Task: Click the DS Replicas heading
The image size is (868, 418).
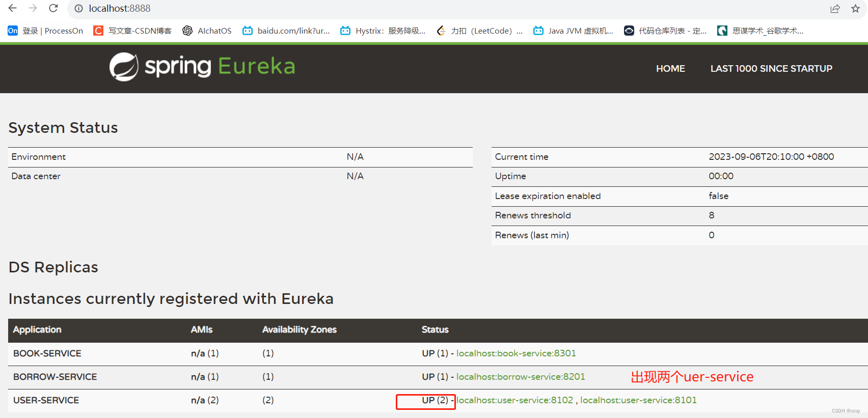Action: pos(53,267)
